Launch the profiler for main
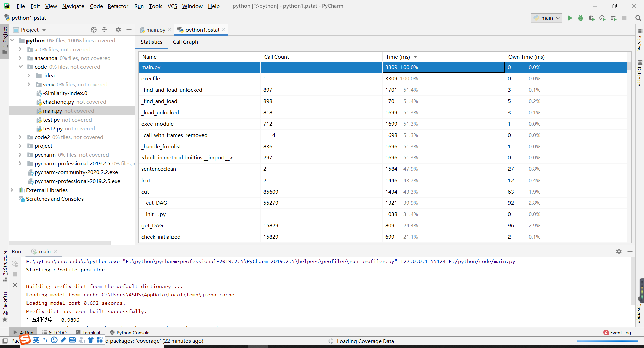The width and height of the screenshot is (644, 348). [602, 18]
